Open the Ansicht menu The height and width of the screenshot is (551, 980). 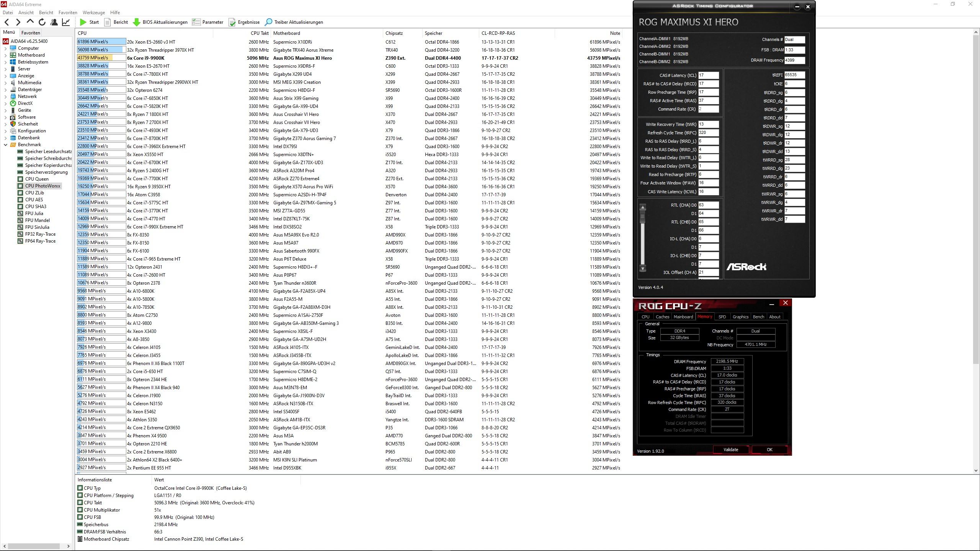tap(26, 13)
